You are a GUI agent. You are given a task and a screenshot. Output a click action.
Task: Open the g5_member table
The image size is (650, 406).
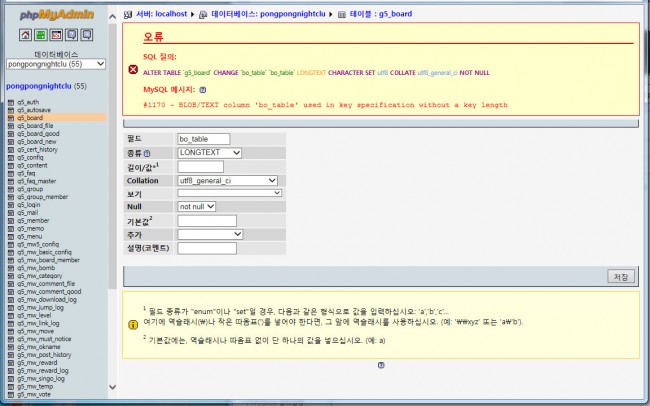click(33, 221)
